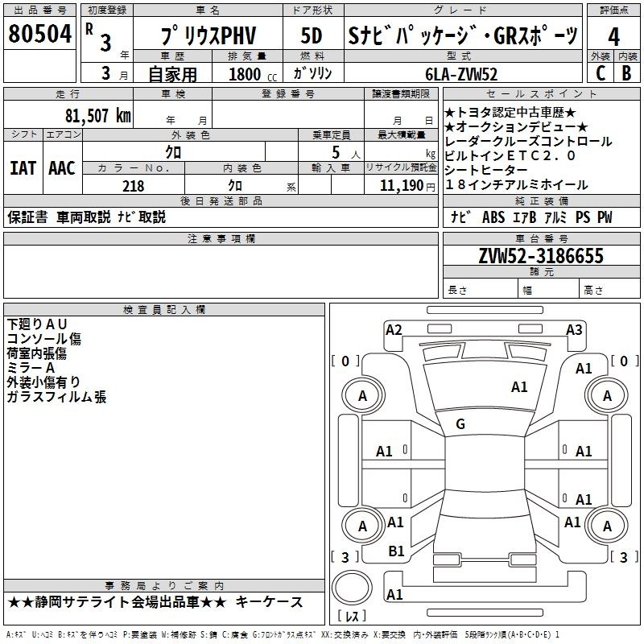Select the car name プリウスPHV

208,36
